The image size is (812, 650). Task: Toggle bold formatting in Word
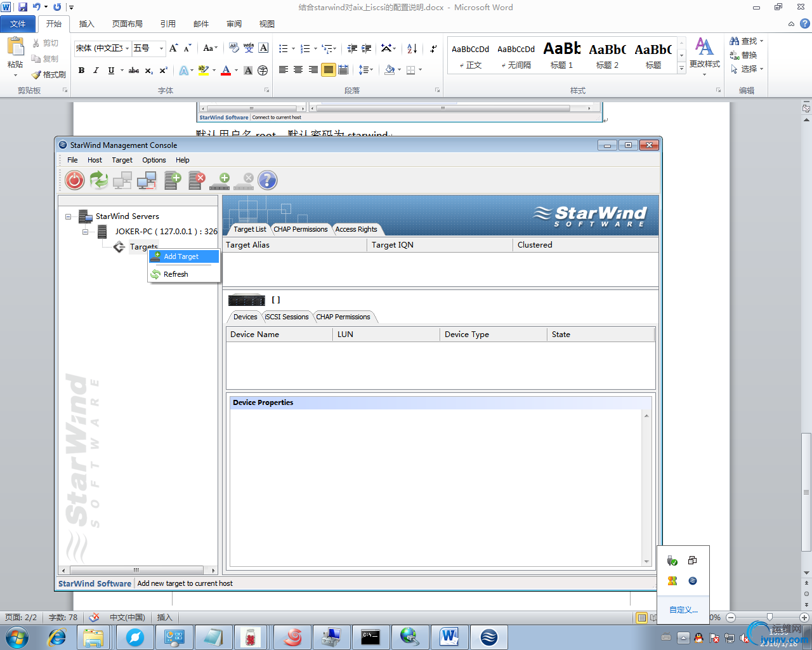81,70
